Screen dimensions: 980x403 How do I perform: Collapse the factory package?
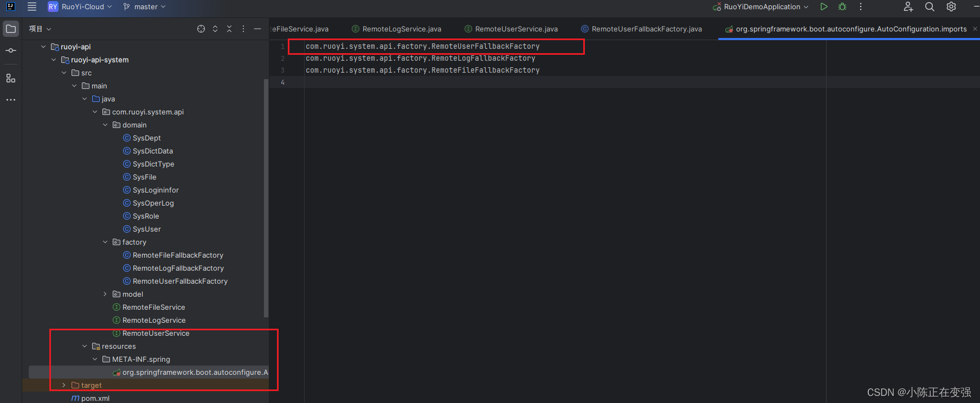pos(105,242)
